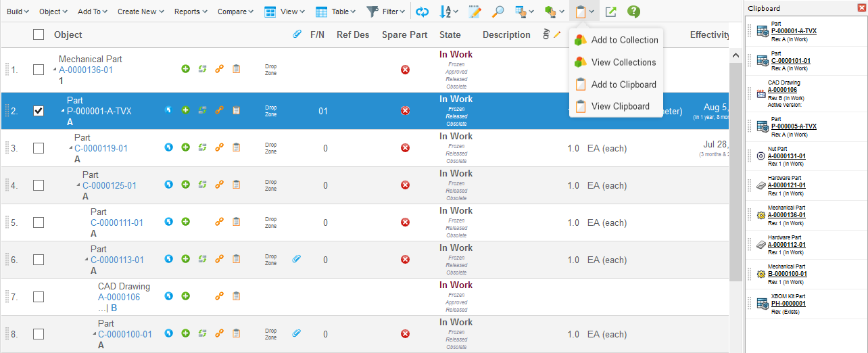This screenshot has height=353, width=868.
Task: Click the refresh arrows icon in toolbar
Action: (x=422, y=11)
